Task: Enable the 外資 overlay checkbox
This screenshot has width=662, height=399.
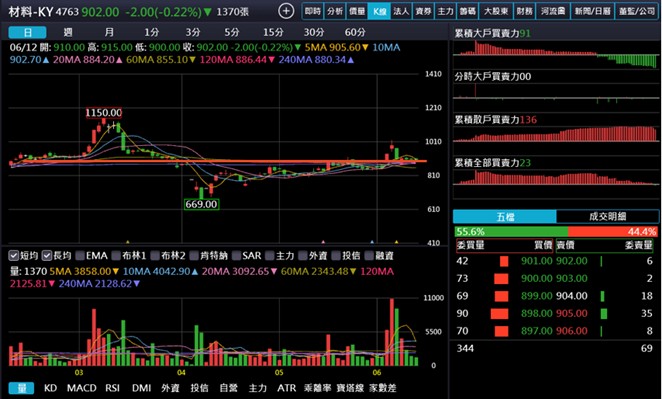Action: coord(303,255)
